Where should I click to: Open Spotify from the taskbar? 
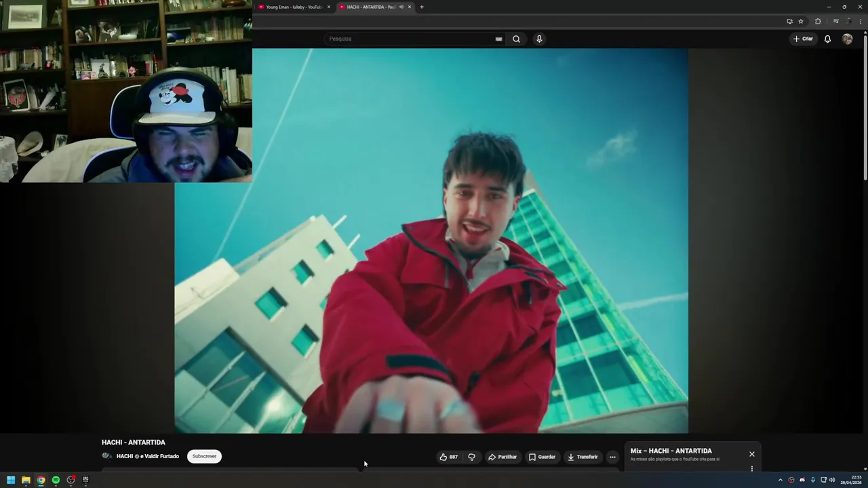pos(56,480)
